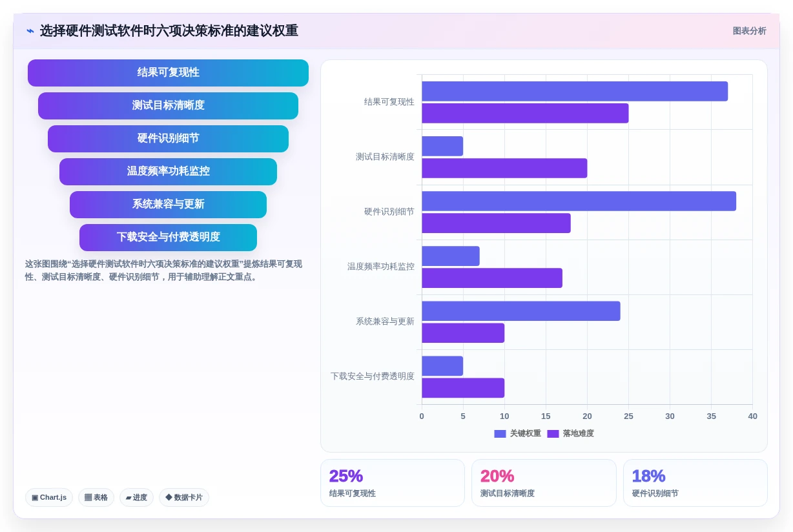Click the 关键权重 bar for 硬件识别细节
Viewport: 793px width, 532px height.
579,201
